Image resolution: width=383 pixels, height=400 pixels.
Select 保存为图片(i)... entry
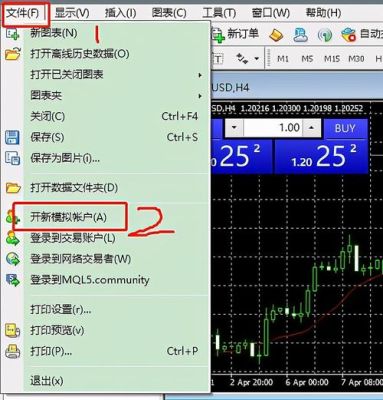click(117, 158)
